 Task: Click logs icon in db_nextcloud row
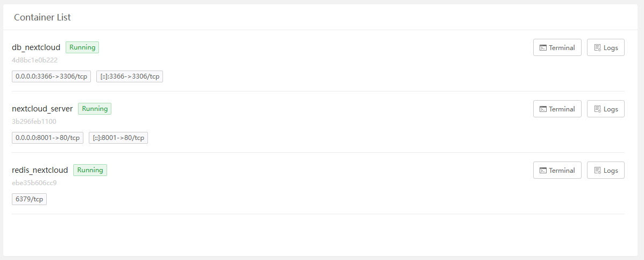[x=597, y=48]
